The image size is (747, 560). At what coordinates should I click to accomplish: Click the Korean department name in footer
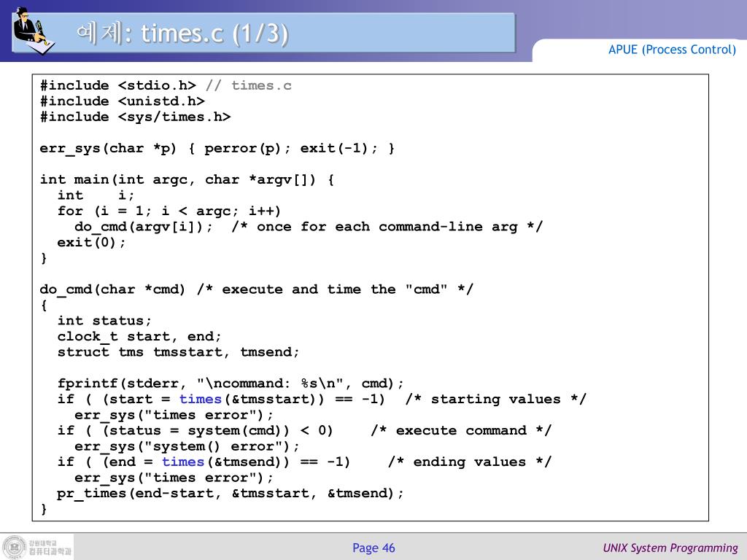tap(50, 551)
